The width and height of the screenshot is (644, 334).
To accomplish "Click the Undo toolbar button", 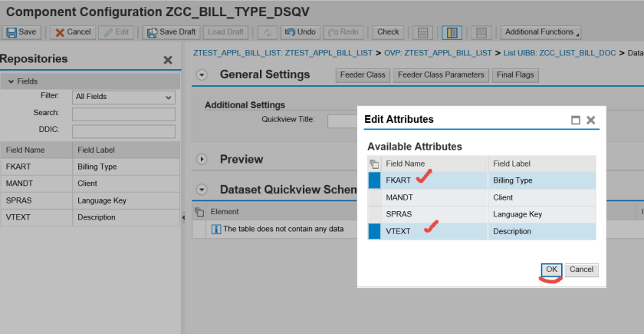I will (x=300, y=32).
